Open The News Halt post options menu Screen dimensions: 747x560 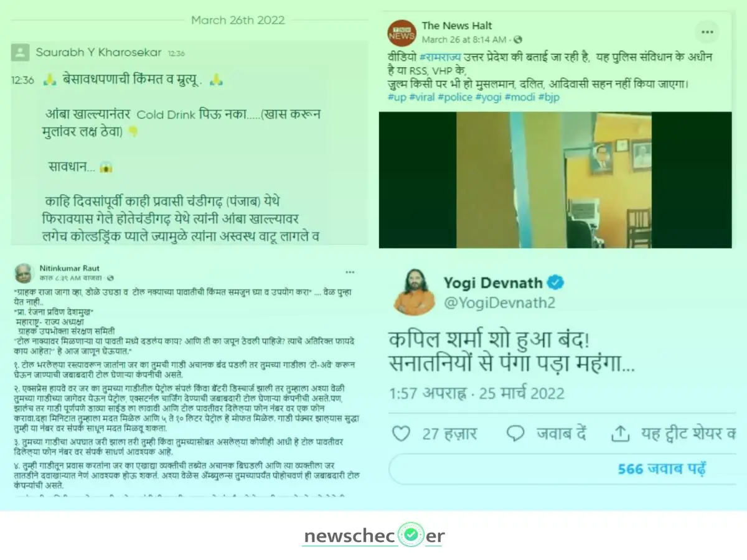(707, 32)
